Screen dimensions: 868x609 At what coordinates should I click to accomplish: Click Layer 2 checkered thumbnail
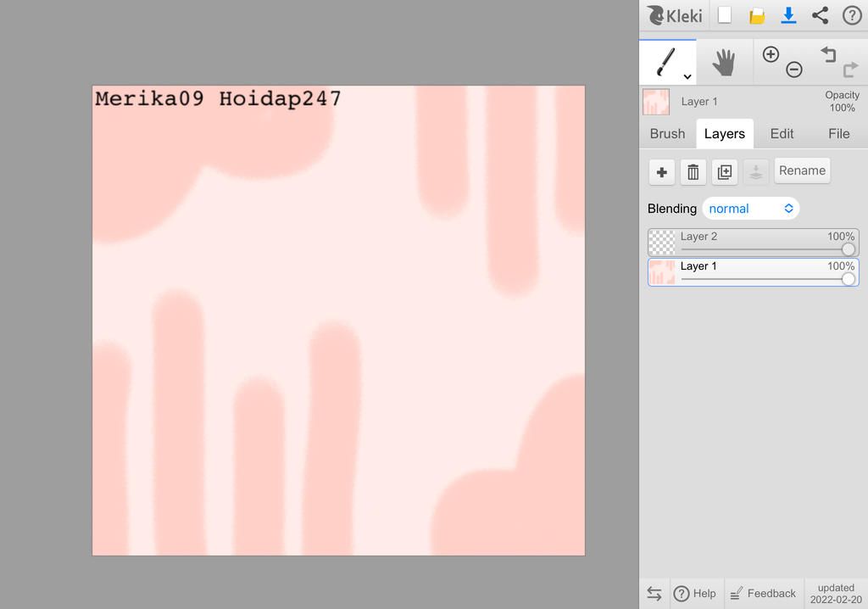click(661, 243)
